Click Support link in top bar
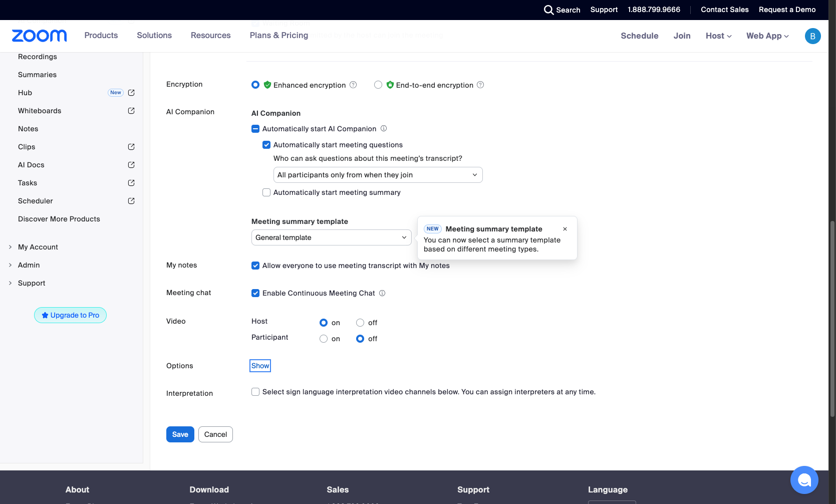The height and width of the screenshot is (504, 836). [x=604, y=10]
